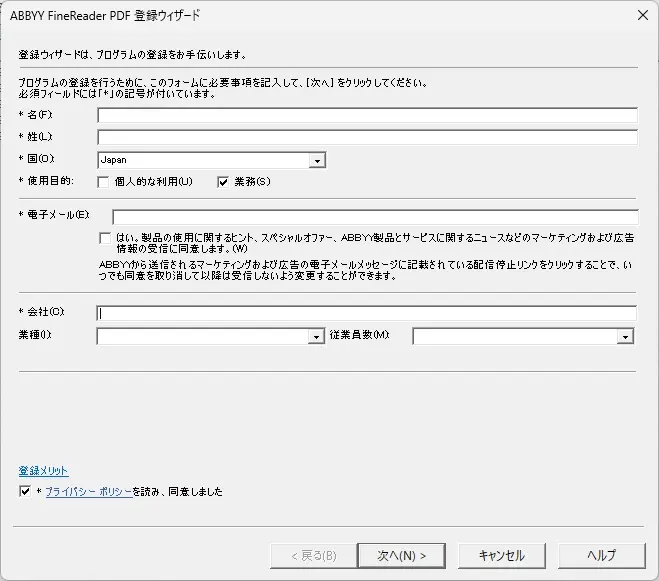Click the キャンセル button
This screenshot has height=581, width=659.
(501, 556)
